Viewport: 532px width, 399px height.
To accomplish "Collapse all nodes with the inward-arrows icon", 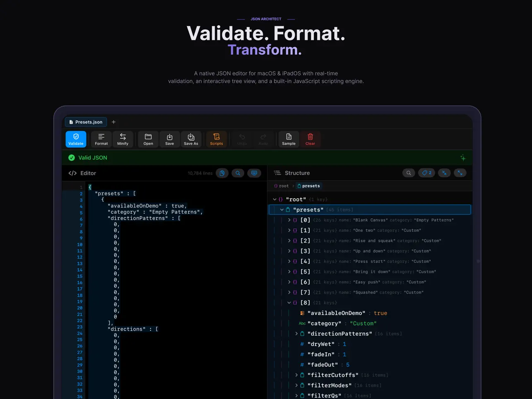I will click(444, 173).
